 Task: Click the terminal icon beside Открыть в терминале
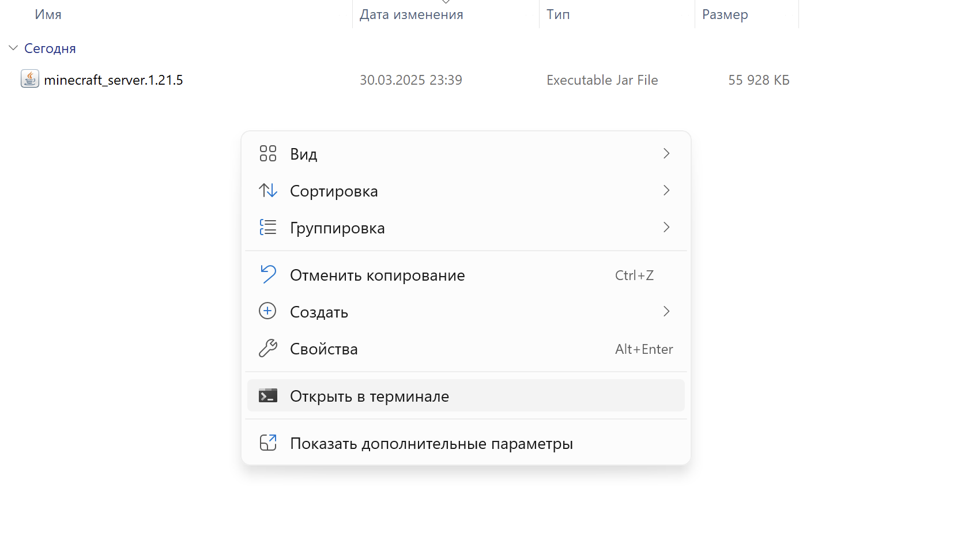click(268, 396)
